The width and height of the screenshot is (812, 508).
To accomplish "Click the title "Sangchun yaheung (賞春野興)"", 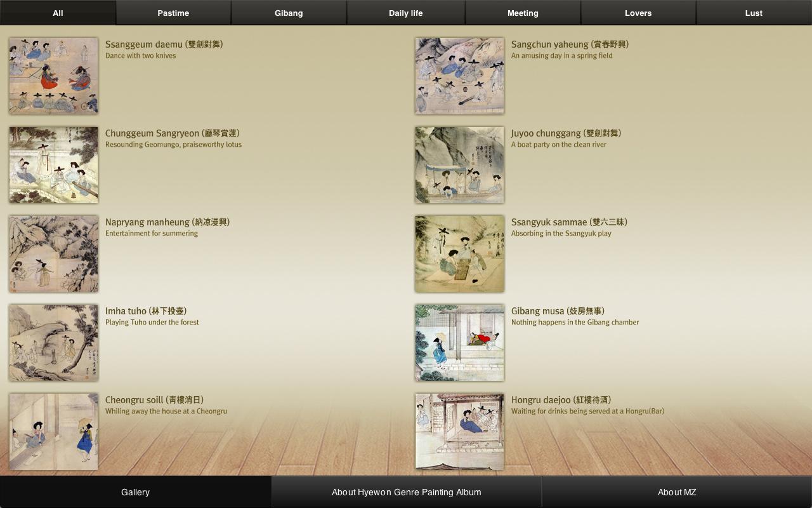I will (570, 44).
